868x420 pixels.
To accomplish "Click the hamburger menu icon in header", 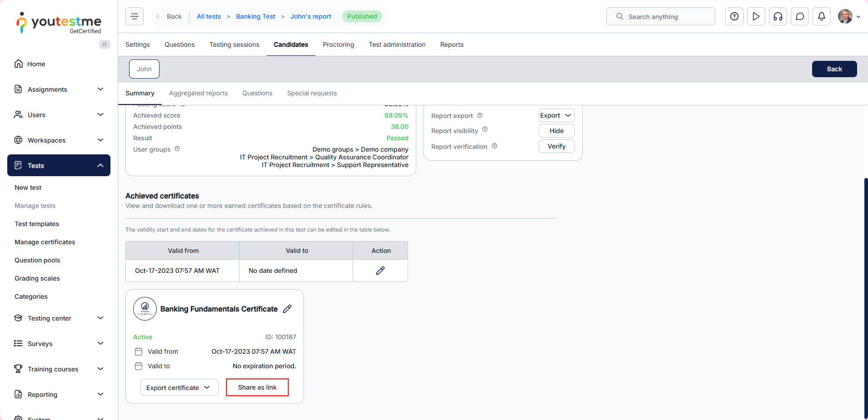I will (x=135, y=16).
